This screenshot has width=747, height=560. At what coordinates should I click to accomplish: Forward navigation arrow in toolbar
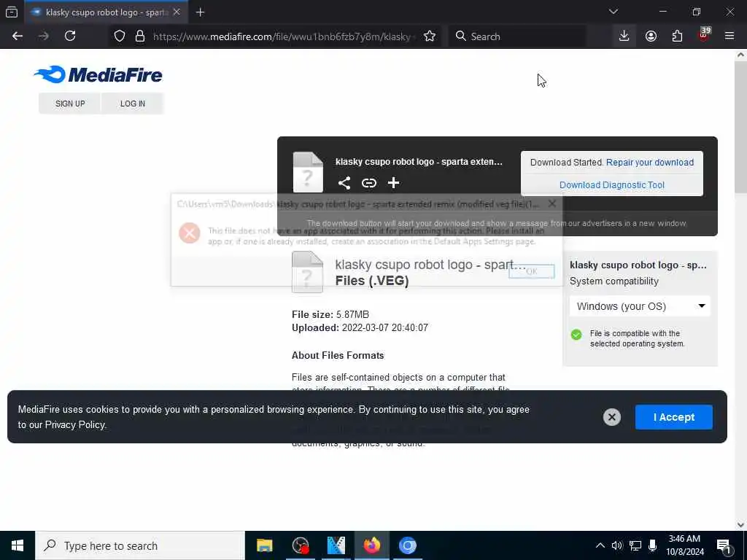(43, 36)
